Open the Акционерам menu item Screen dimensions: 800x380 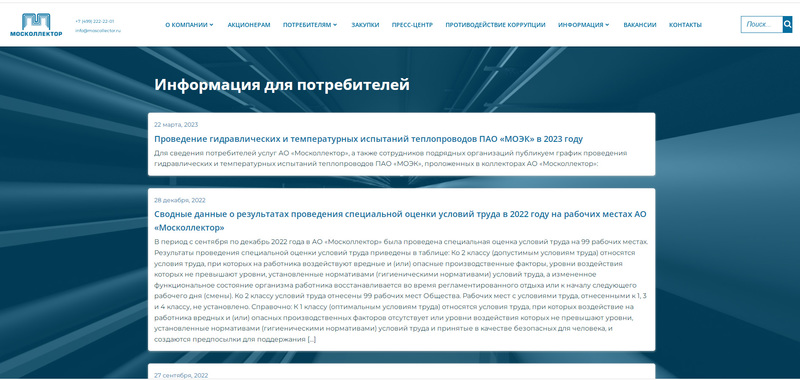coord(249,24)
